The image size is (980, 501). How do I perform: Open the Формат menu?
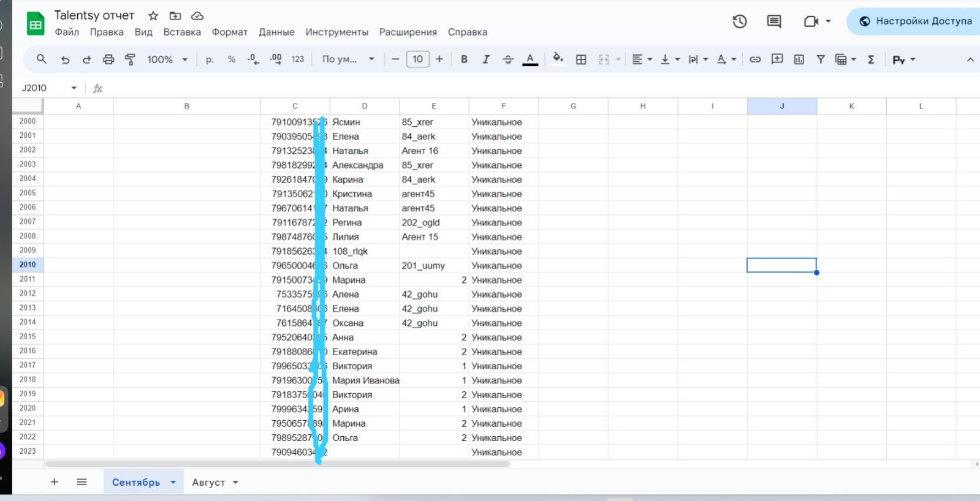230,32
